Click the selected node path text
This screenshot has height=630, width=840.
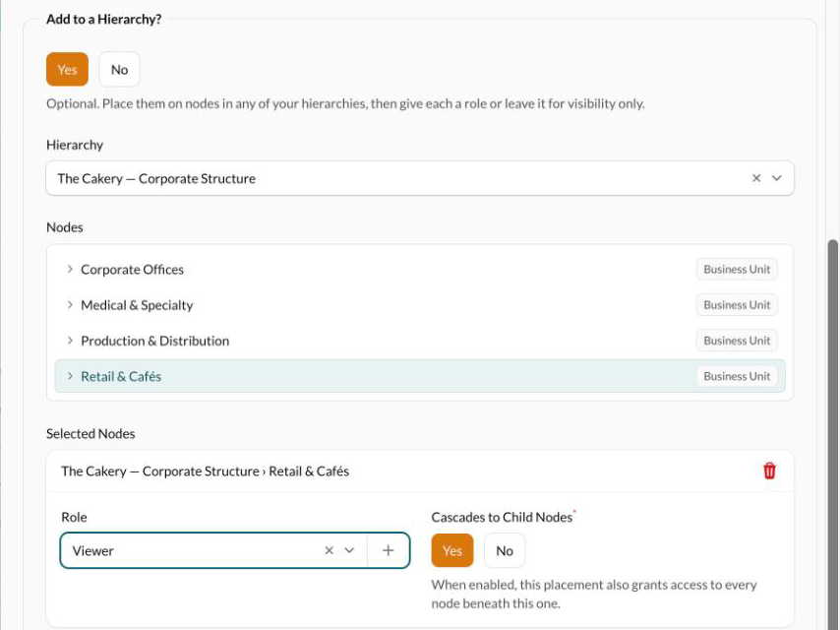[206, 472]
